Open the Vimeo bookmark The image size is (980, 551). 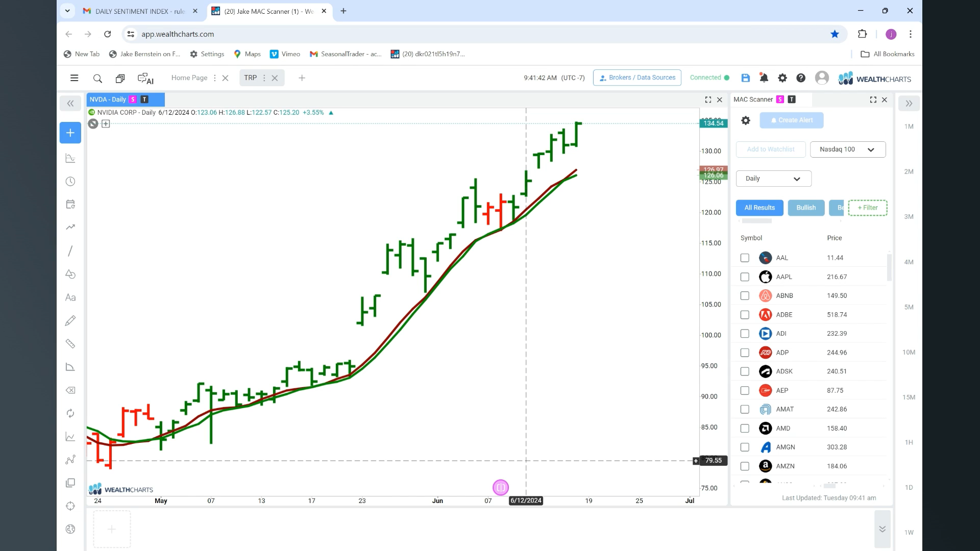tap(285, 54)
